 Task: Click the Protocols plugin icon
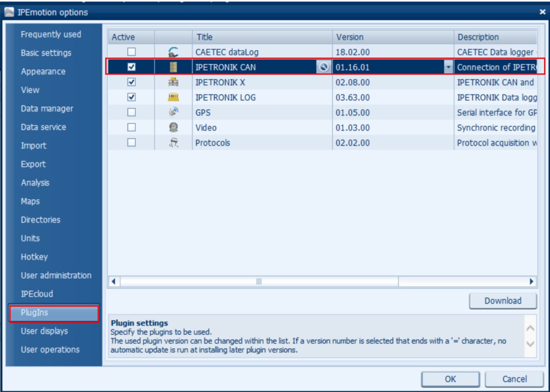[173, 143]
